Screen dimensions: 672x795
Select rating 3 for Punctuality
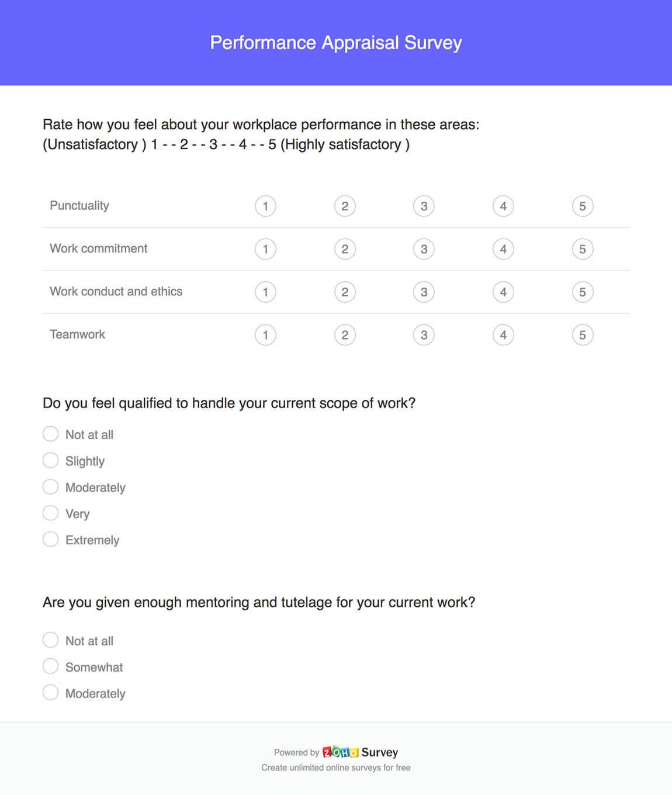(x=424, y=206)
